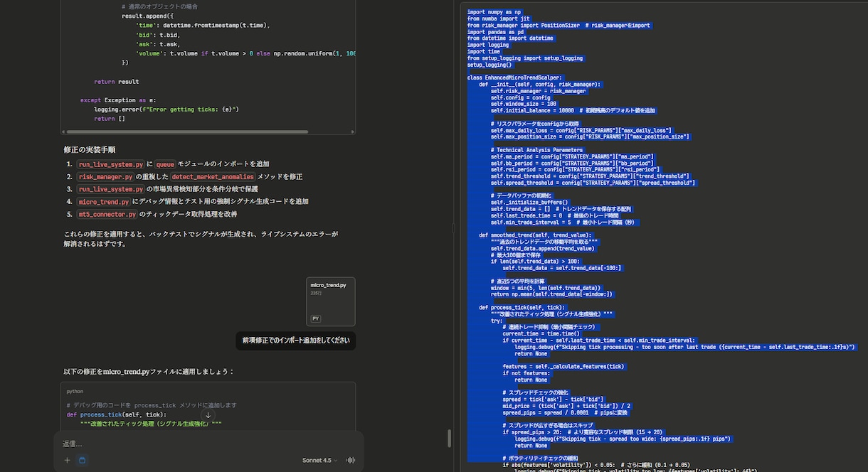Click 'class EnhancedMicroTrendScalper:' line

pyautogui.click(x=514, y=77)
